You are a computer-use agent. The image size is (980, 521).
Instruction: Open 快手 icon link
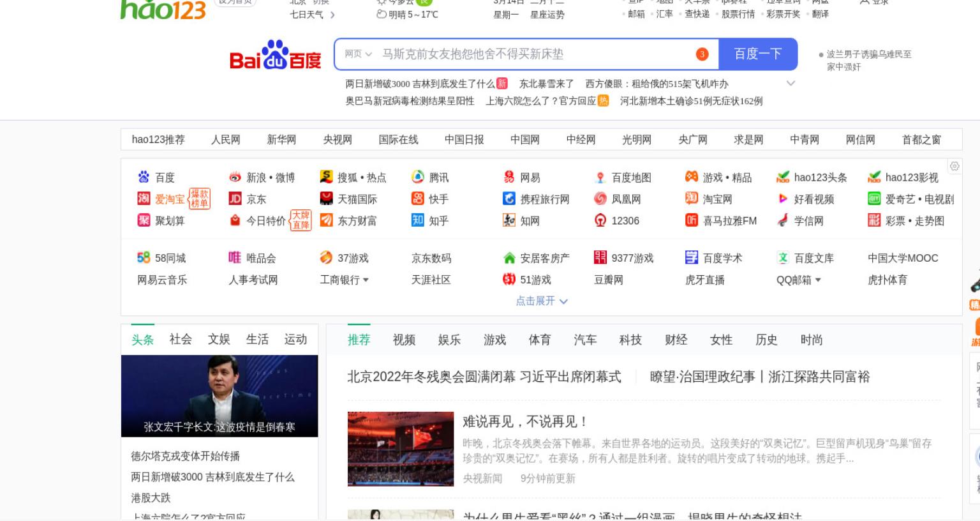418,199
